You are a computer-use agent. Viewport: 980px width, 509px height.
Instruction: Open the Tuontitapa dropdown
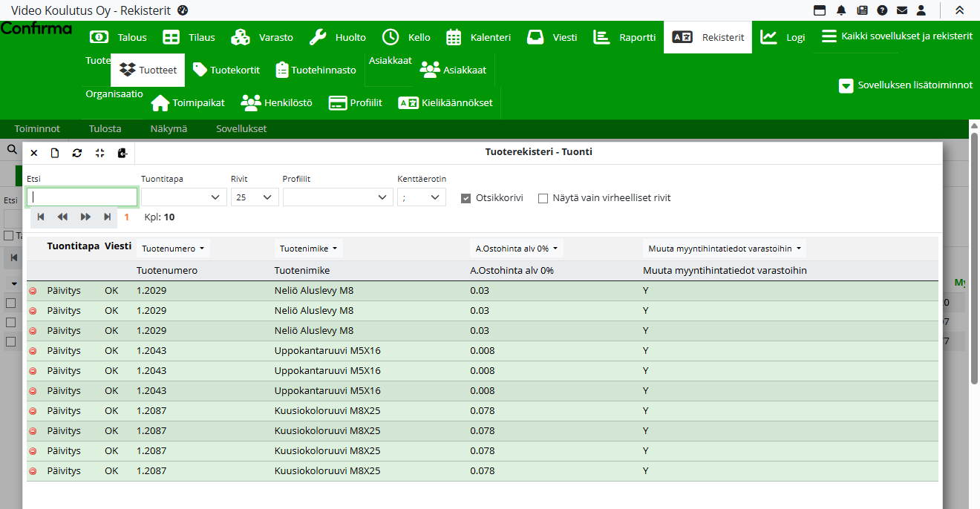point(183,197)
